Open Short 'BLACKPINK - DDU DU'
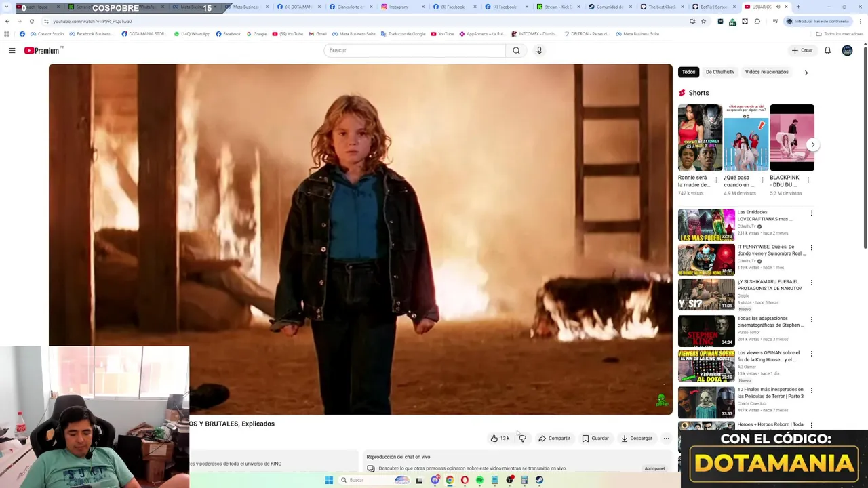This screenshot has width=868, height=488. click(791, 138)
